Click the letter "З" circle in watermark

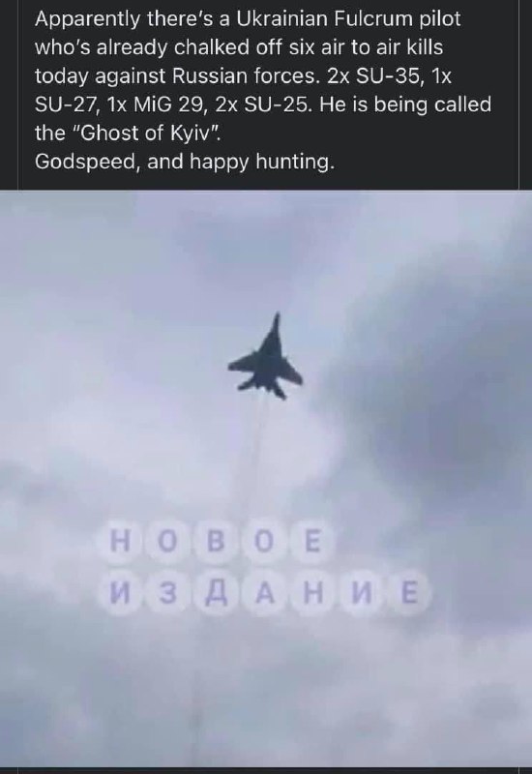pyautogui.click(x=169, y=593)
